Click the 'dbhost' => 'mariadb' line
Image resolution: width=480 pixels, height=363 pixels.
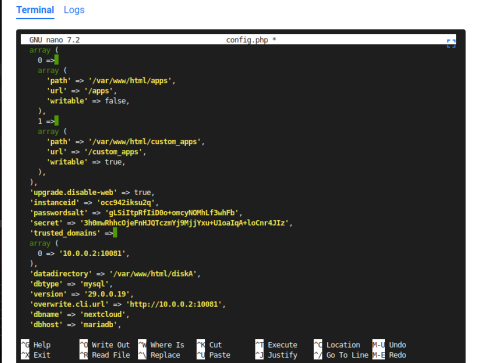point(76,325)
